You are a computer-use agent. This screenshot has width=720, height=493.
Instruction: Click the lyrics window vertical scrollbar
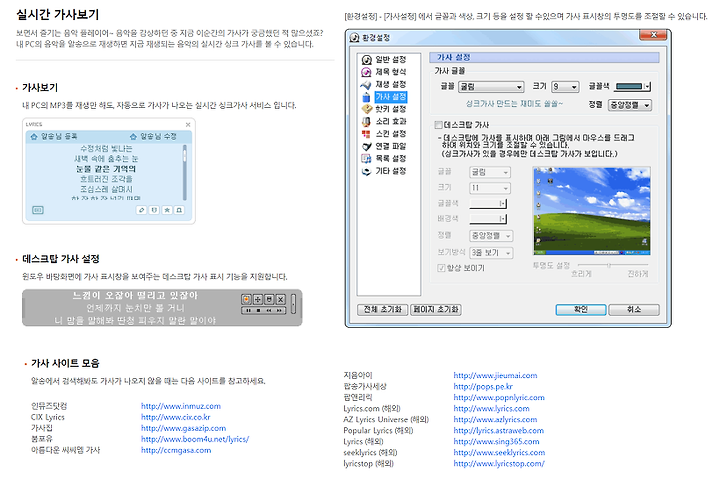tap(185, 173)
